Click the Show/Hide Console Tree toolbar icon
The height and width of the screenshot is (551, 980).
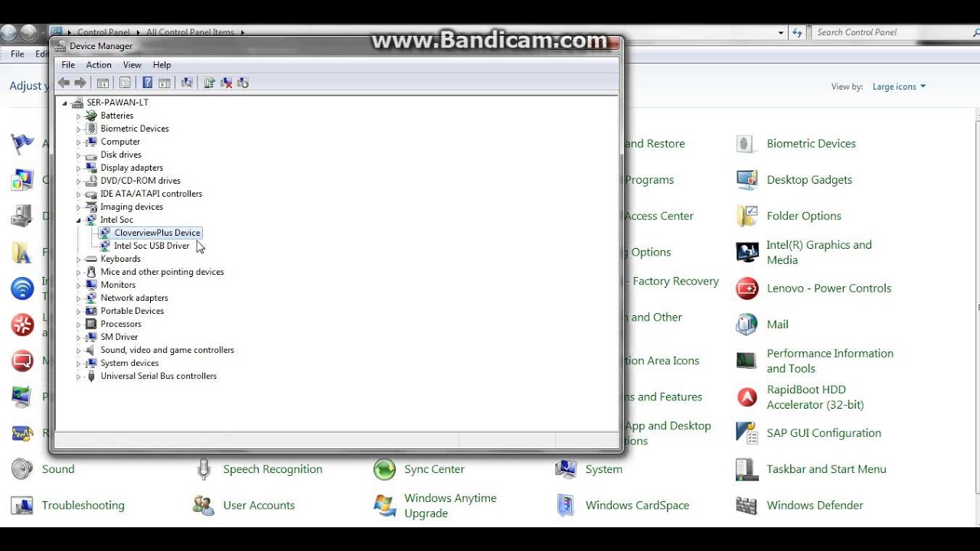click(103, 83)
